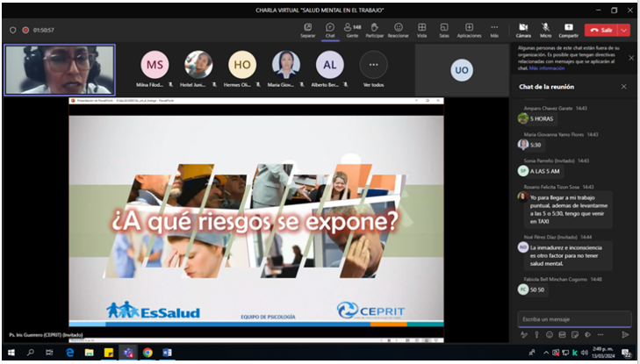Screen dimensions: 640x364
Task: Click the '5:30' chat message
Action: pos(536,145)
